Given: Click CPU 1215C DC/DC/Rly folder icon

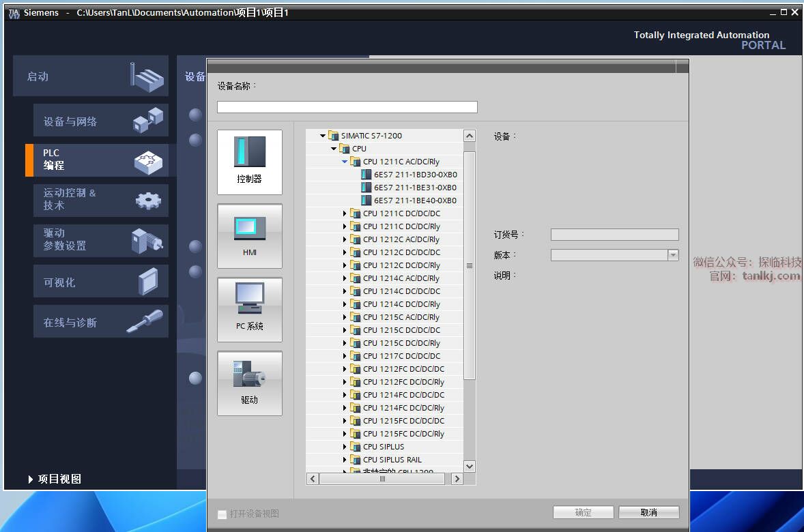Looking at the screenshot, I should 356,343.
